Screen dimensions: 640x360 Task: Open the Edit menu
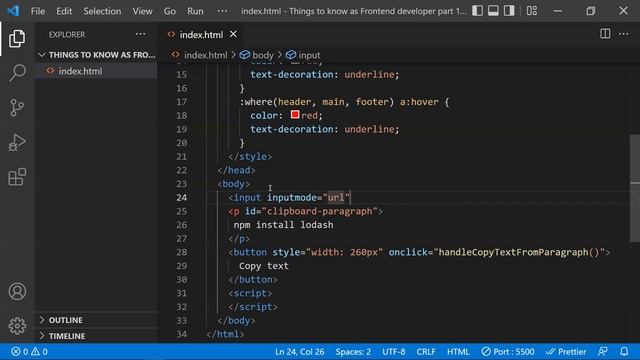[64, 11]
